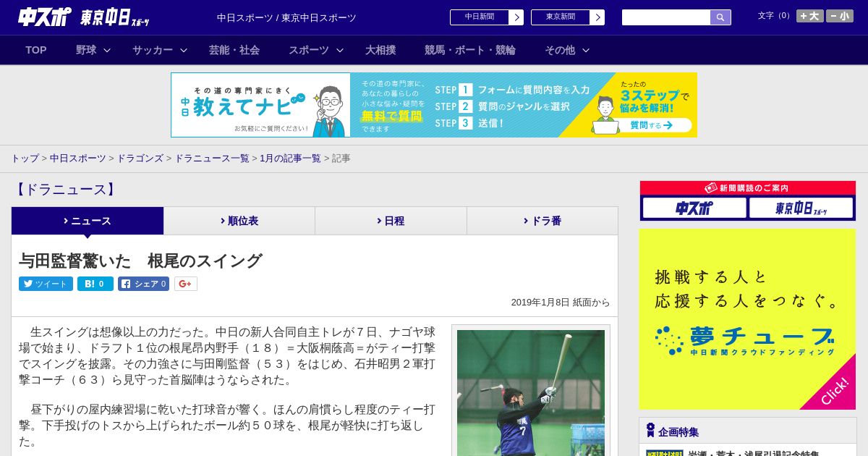This screenshot has width=868, height=456.
Task: Open the 芸能・社会 navigation item
Action: [x=234, y=50]
